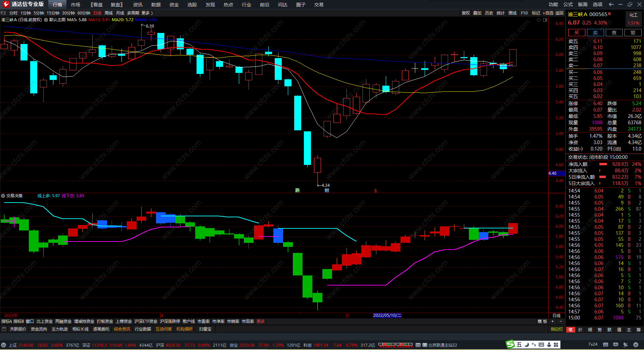The width and height of the screenshot is (644, 350).
Task: Open the 日线 period selector at chart corner
Action: coord(556,315)
